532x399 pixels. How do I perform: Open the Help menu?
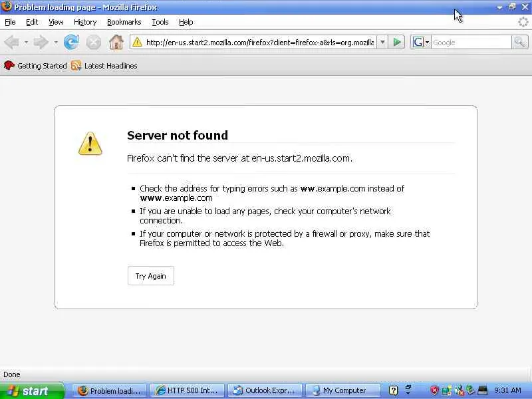click(x=186, y=22)
